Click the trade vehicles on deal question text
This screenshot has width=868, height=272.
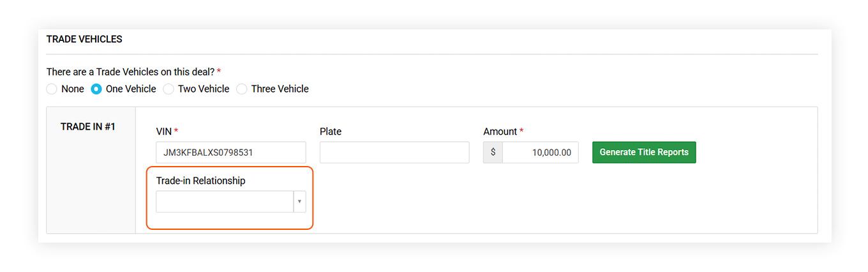pos(130,72)
